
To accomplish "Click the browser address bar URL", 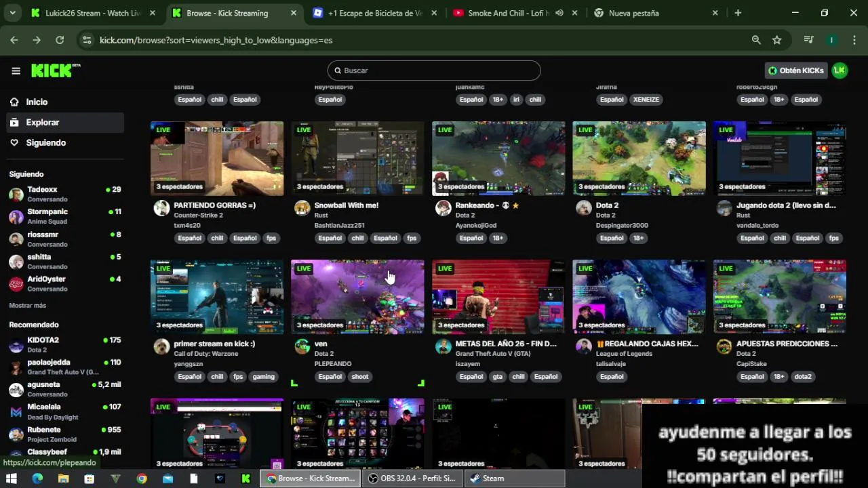I will pyautogui.click(x=216, y=40).
